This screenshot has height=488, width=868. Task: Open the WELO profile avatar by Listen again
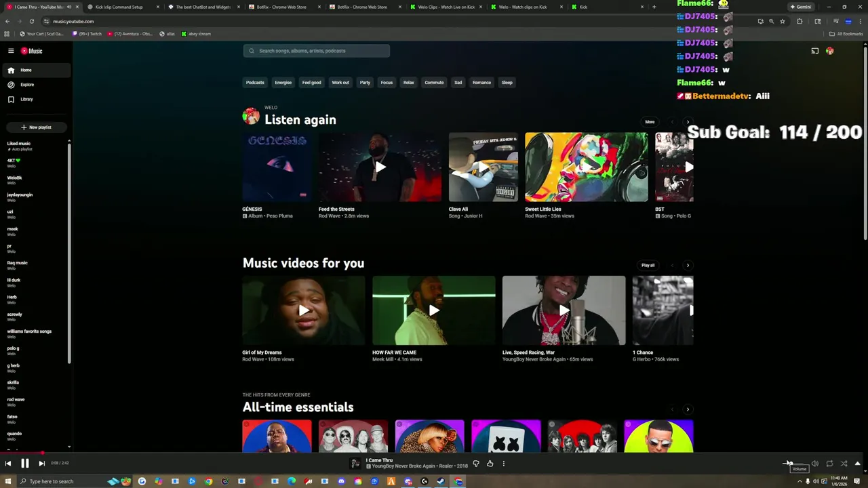pos(251,116)
